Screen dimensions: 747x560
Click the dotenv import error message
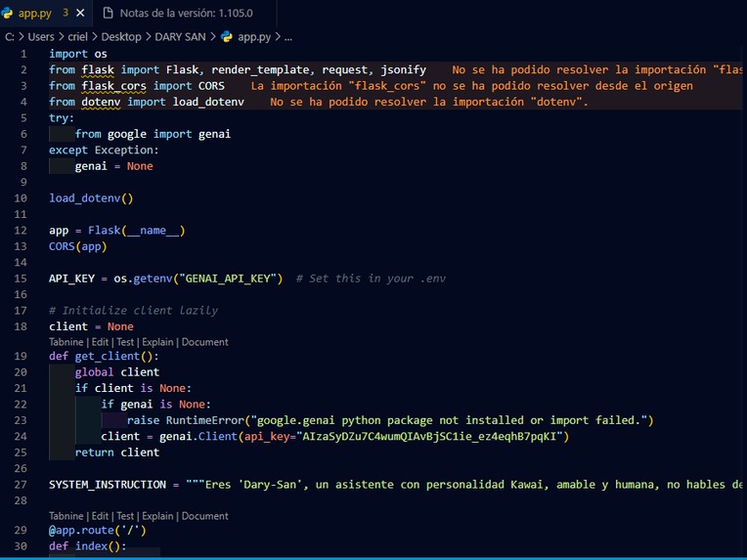pyautogui.click(x=429, y=102)
